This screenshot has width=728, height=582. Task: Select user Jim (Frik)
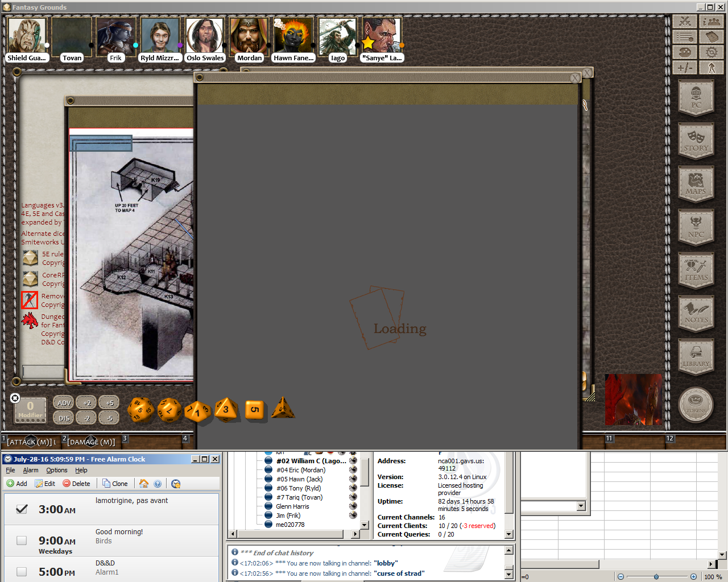coord(288,516)
